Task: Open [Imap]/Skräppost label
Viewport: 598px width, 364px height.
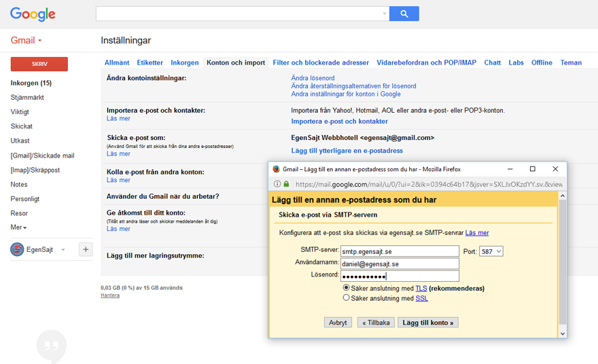Action: click(35, 170)
